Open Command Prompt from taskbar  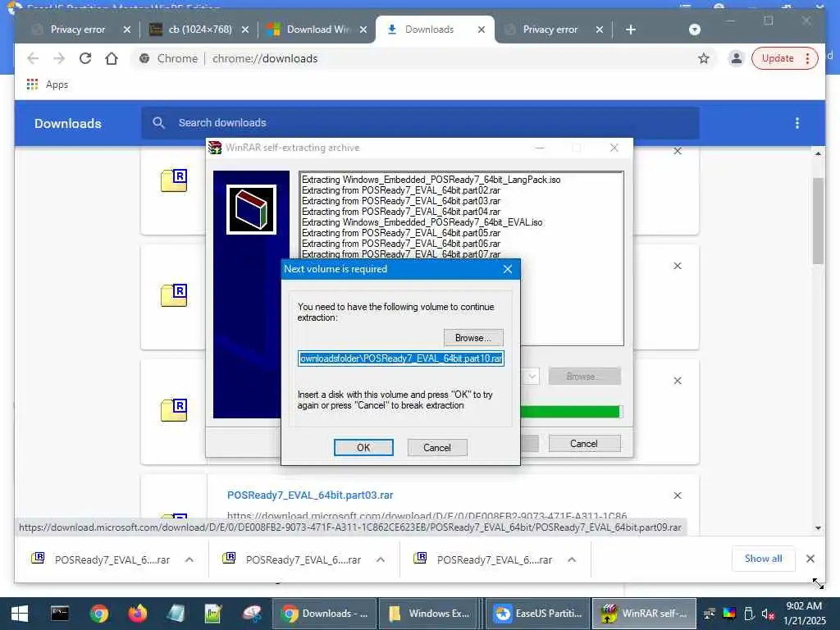[60, 614]
